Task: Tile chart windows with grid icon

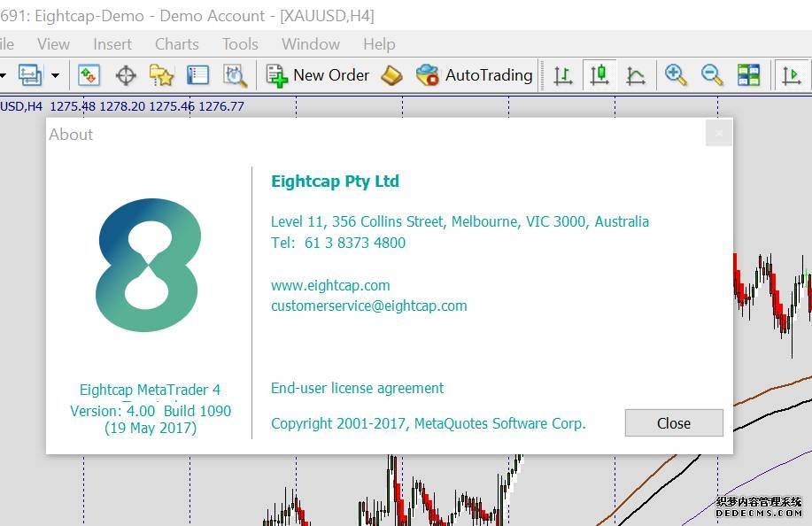Action: click(748, 75)
